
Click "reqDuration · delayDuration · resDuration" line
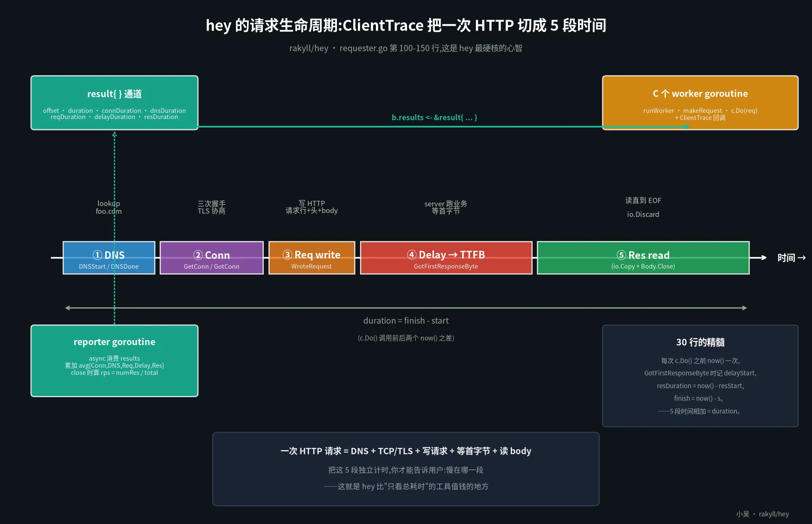pos(114,117)
